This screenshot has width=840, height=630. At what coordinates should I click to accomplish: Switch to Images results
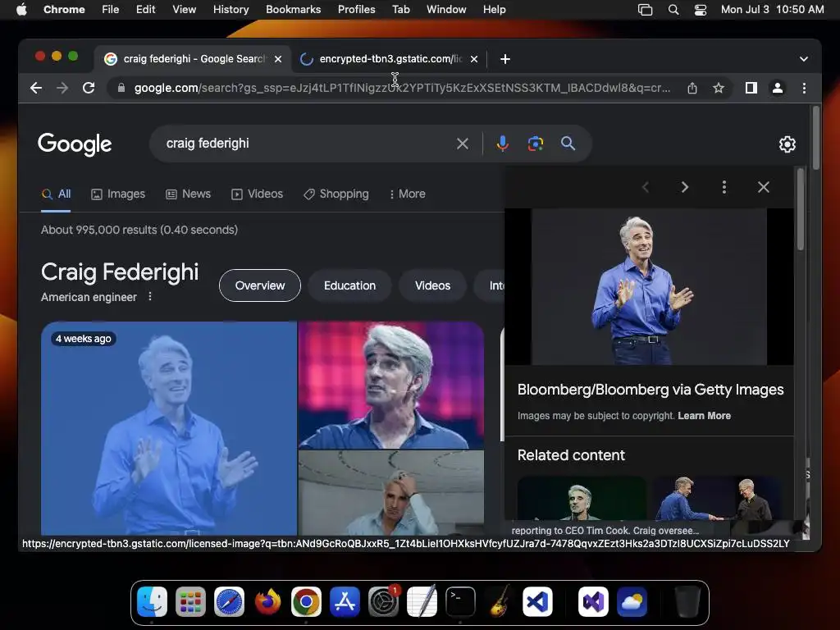coord(118,194)
